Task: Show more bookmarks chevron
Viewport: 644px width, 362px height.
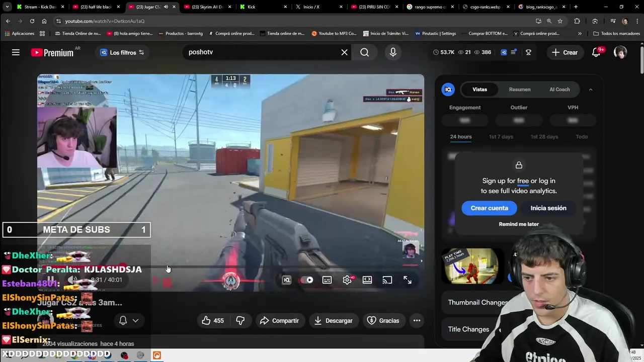Action: coord(580,34)
